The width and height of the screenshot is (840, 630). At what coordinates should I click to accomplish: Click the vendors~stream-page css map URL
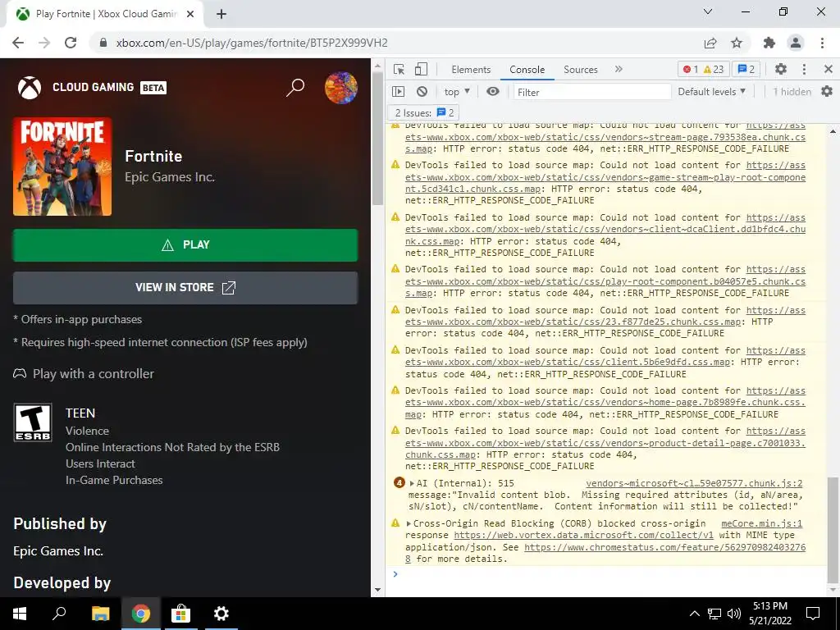coord(605,137)
